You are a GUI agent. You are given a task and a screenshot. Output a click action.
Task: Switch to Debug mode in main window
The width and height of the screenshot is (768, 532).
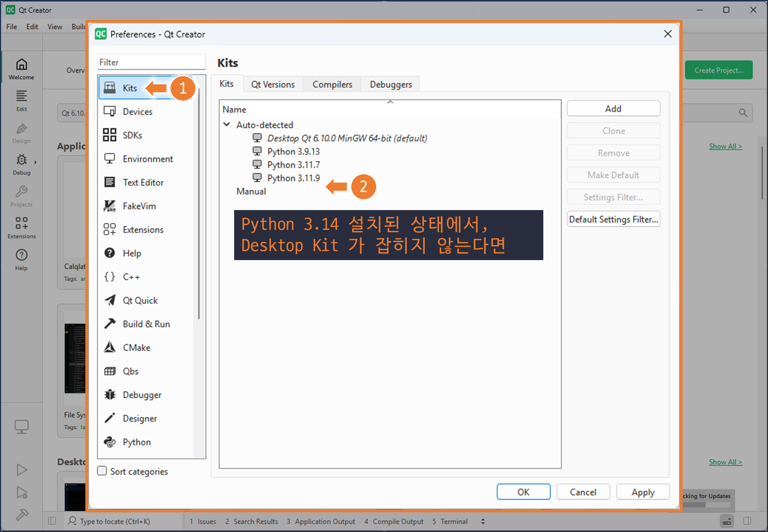click(x=22, y=164)
